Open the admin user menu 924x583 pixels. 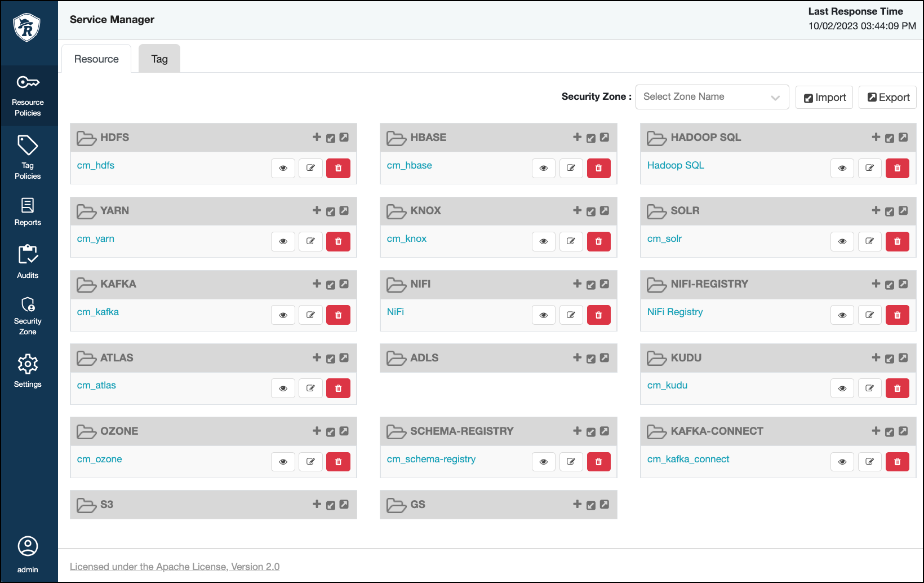pos(28,554)
